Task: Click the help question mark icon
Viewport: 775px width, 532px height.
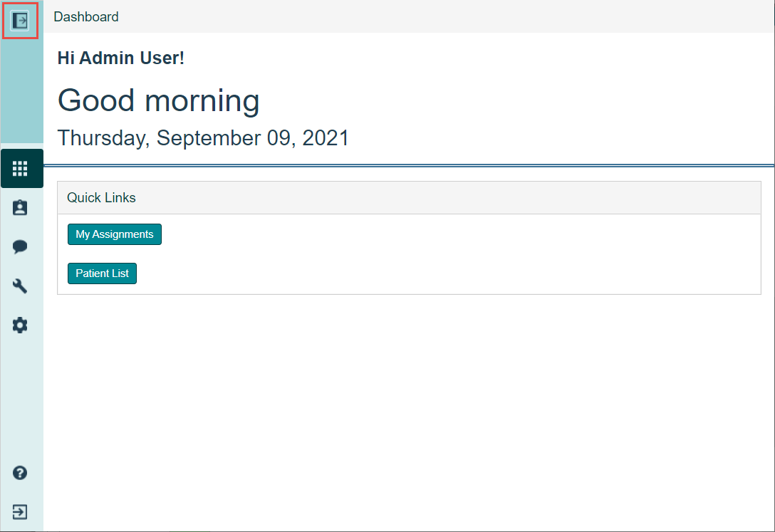Action: point(21,473)
